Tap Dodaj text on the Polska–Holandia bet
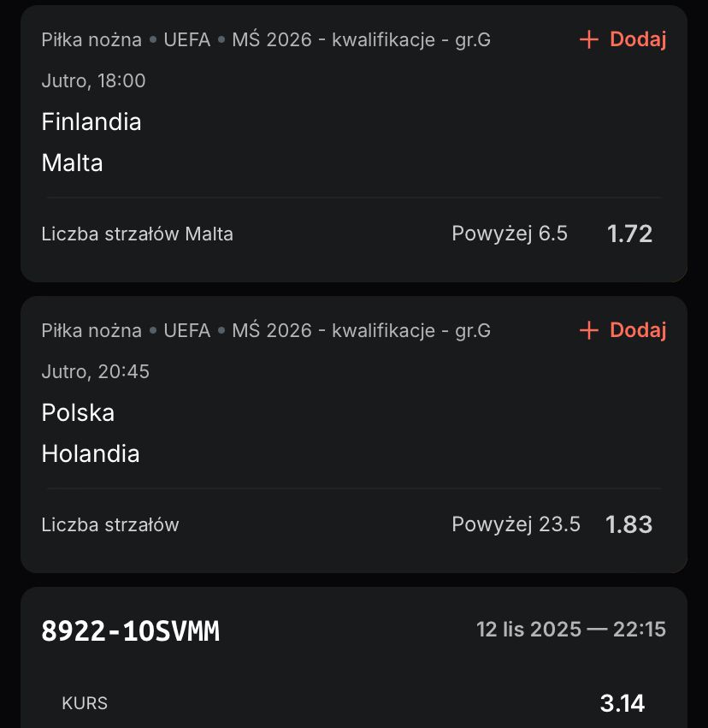Image resolution: width=708 pixels, height=728 pixels. pos(637,330)
